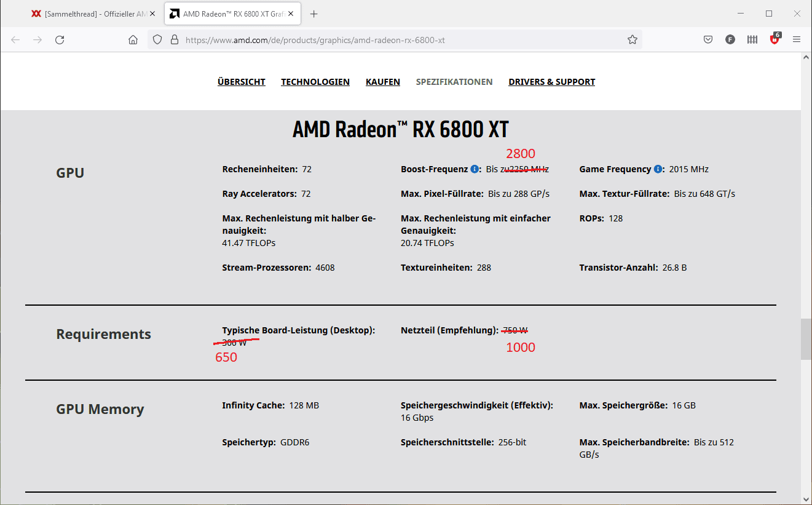Click the GPU section heading
812x505 pixels.
pos(70,173)
